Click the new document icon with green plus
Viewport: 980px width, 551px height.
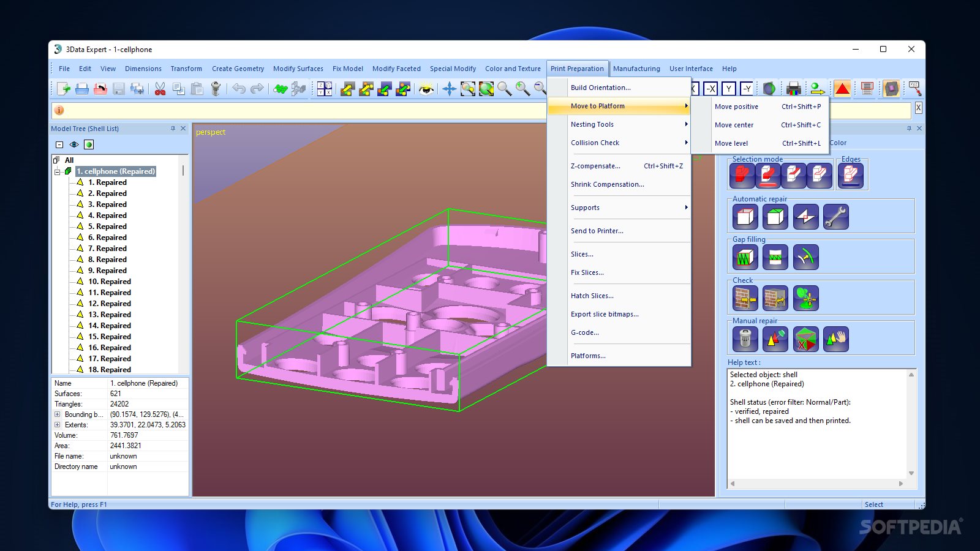64,89
